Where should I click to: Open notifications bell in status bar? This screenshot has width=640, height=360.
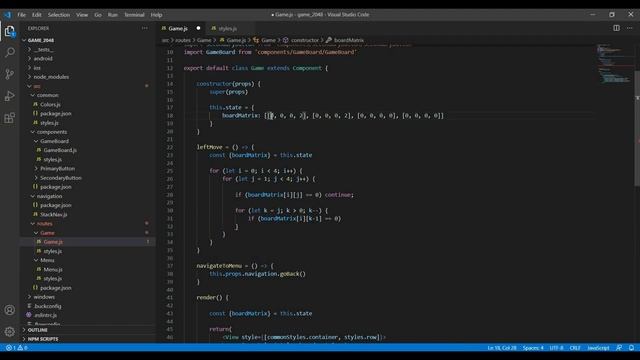point(631,348)
